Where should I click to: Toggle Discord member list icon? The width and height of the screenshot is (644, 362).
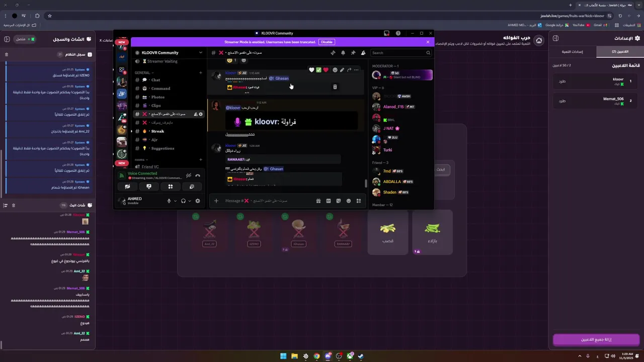pos(363,53)
